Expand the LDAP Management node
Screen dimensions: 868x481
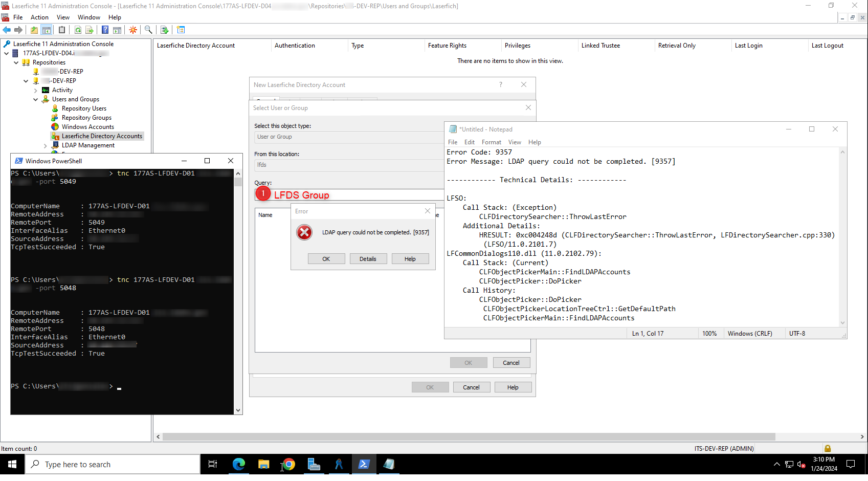[x=46, y=146]
